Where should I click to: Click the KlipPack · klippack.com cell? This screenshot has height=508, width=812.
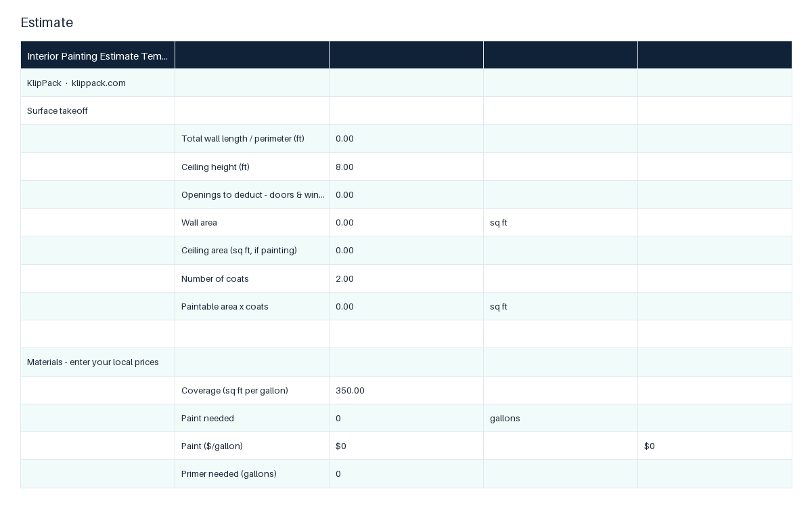coord(98,83)
